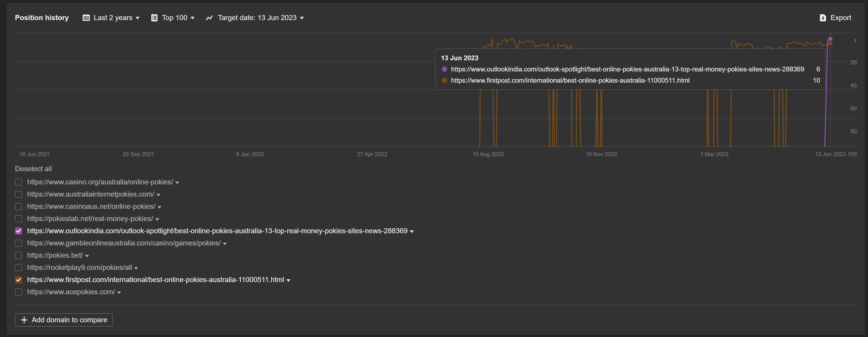Click the calendar icon beside Last 2 years
Image resolution: width=868 pixels, height=337 pixels.
coord(86,18)
